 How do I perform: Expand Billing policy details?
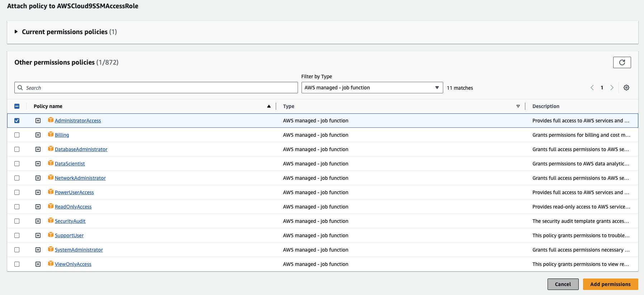click(x=38, y=135)
